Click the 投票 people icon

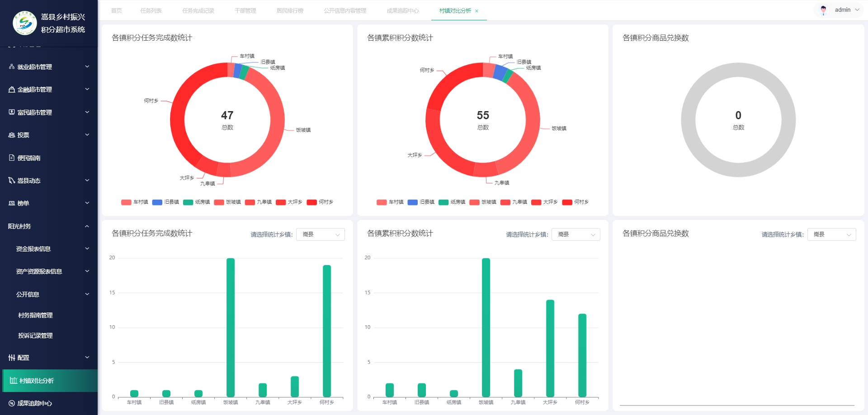coord(12,135)
